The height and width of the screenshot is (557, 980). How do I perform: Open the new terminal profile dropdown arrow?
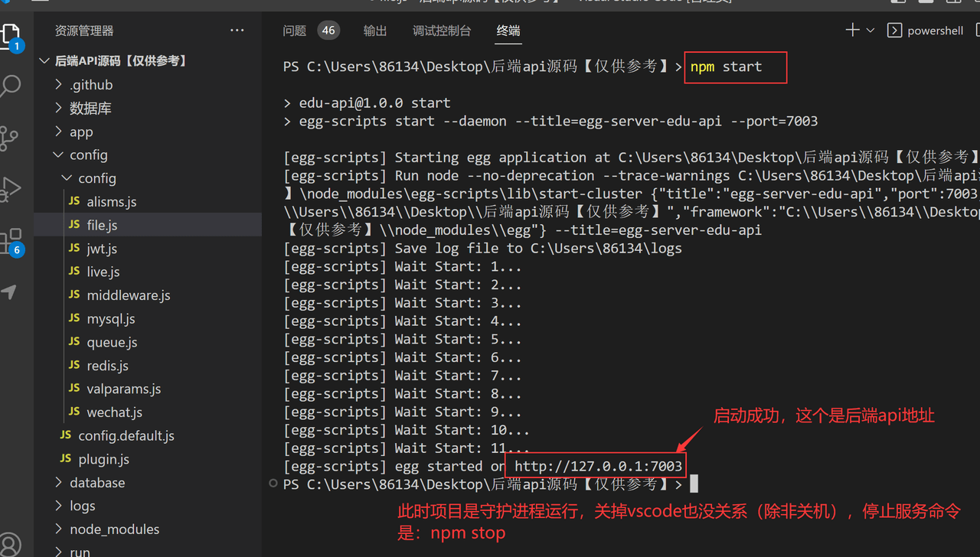point(871,31)
